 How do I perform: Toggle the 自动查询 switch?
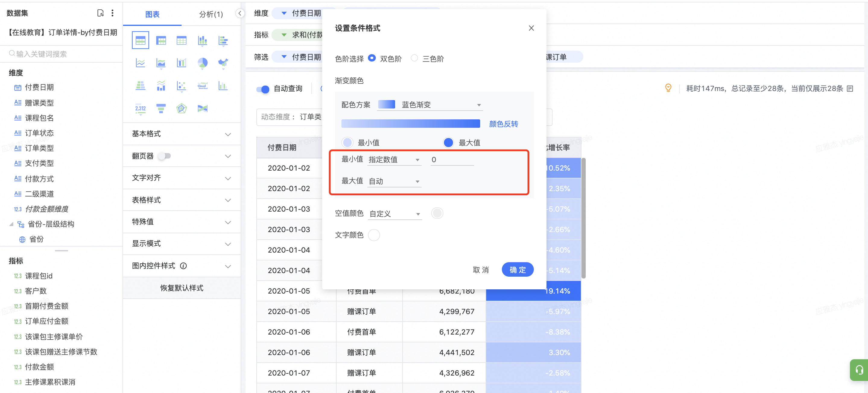[263, 89]
